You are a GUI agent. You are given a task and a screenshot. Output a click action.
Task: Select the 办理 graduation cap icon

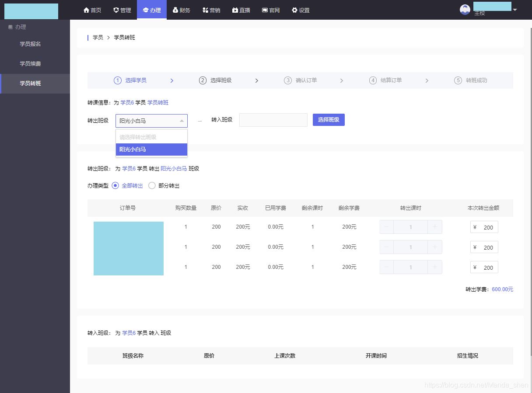click(x=145, y=10)
